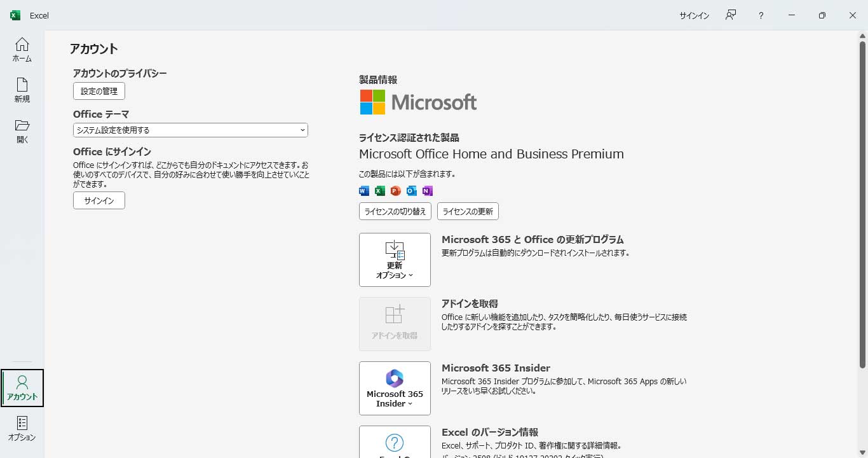868x458 pixels.
Task: Open Help with the question mark icon
Action: pos(761,15)
